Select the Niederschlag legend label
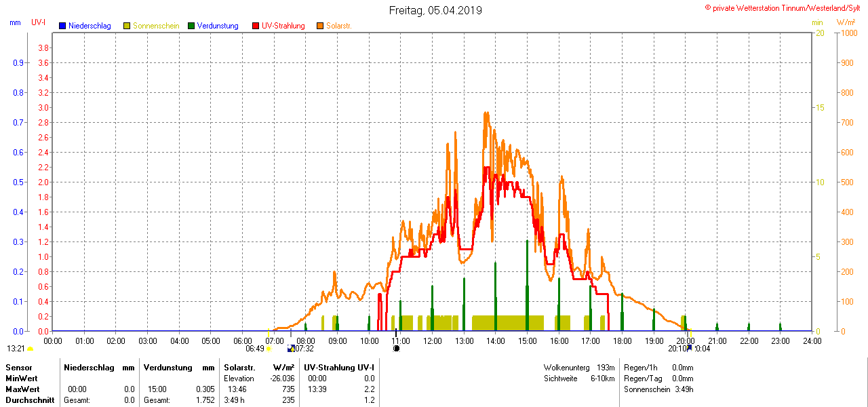 pos(90,26)
